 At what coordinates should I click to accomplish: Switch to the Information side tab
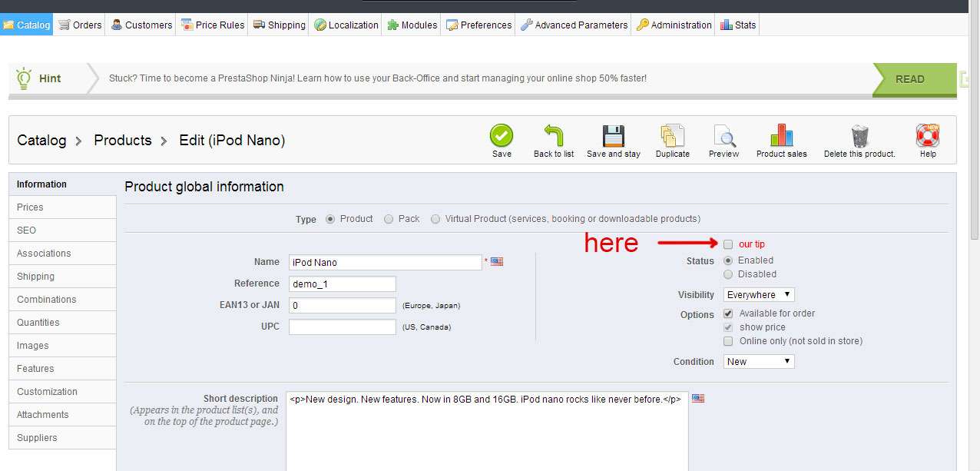(62, 184)
